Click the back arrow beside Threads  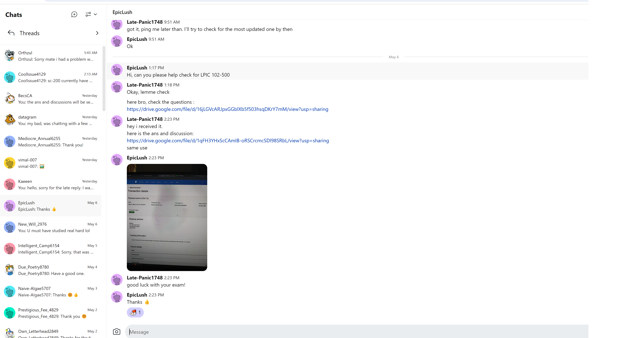[11, 33]
